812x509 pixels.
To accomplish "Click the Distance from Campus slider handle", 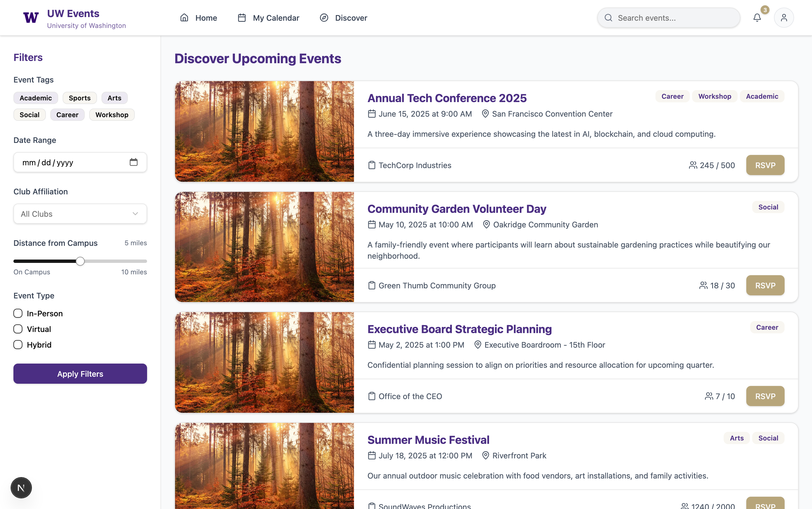I will tap(80, 261).
